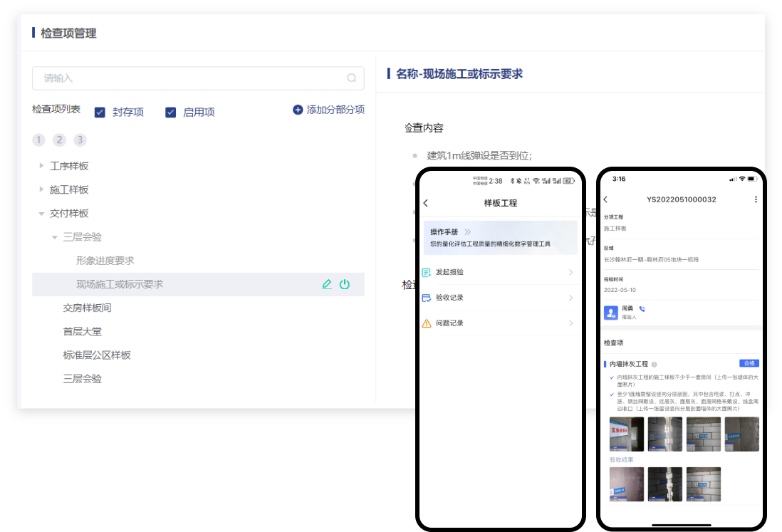Collapse the 三层会验 node with the arrow
This screenshot has height=532, width=782.
(55, 237)
